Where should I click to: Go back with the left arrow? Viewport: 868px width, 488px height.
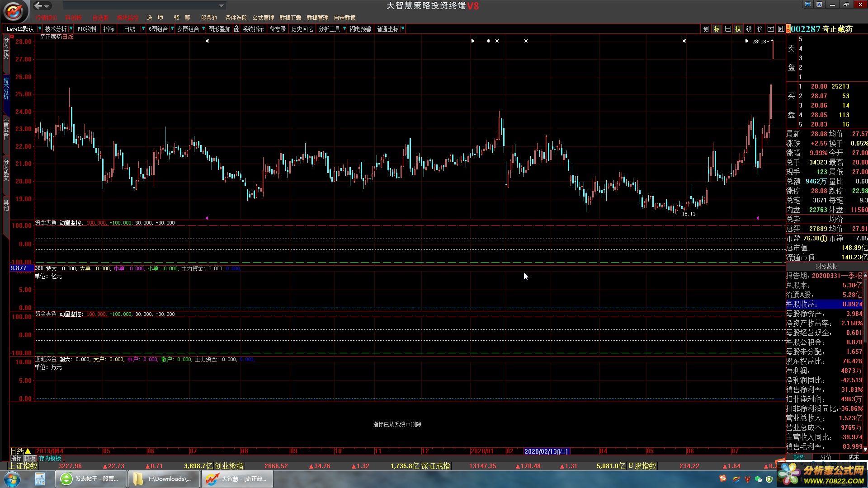[38, 6]
